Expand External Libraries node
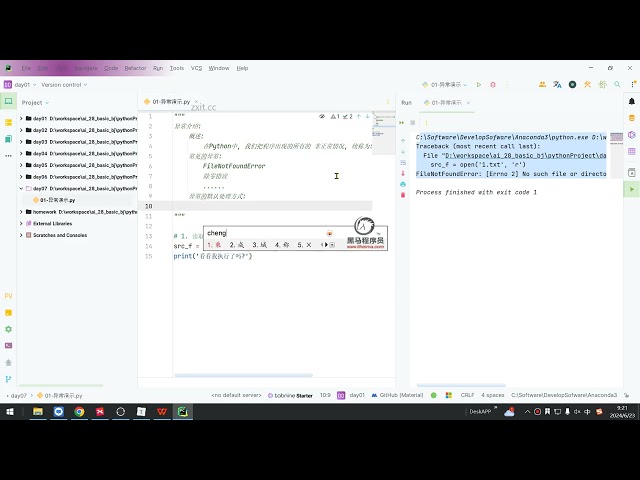This screenshot has width=640, height=480. pos(21,224)
